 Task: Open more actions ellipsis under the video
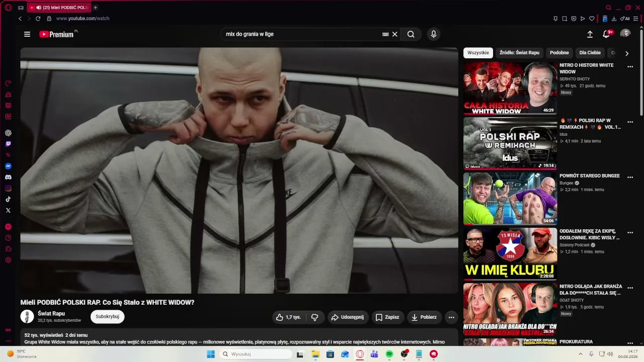pos(451,317)
